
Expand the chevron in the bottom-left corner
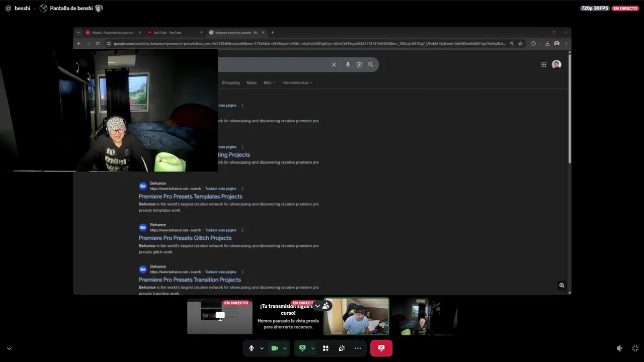click(x=9, y=348)
